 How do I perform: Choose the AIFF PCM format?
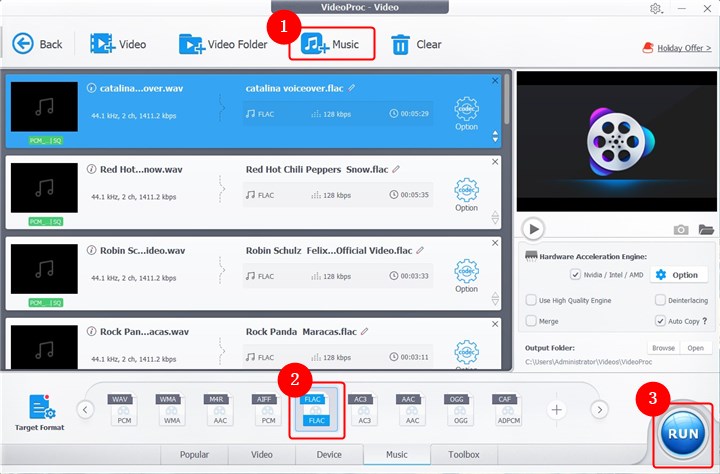point(268,409)
